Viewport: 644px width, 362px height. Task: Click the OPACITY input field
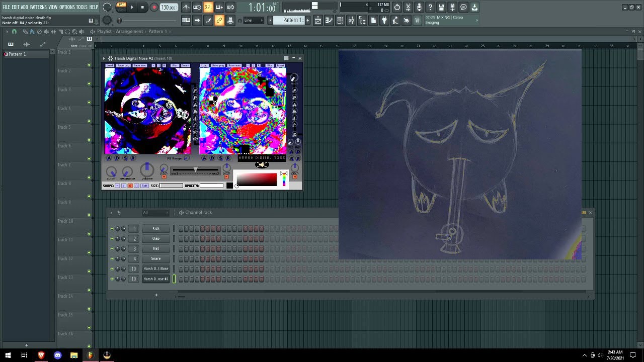212,186
